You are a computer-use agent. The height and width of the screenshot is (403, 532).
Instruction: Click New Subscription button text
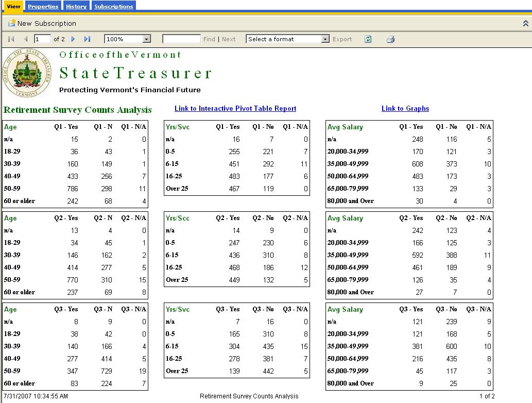[x=47, y=23]
